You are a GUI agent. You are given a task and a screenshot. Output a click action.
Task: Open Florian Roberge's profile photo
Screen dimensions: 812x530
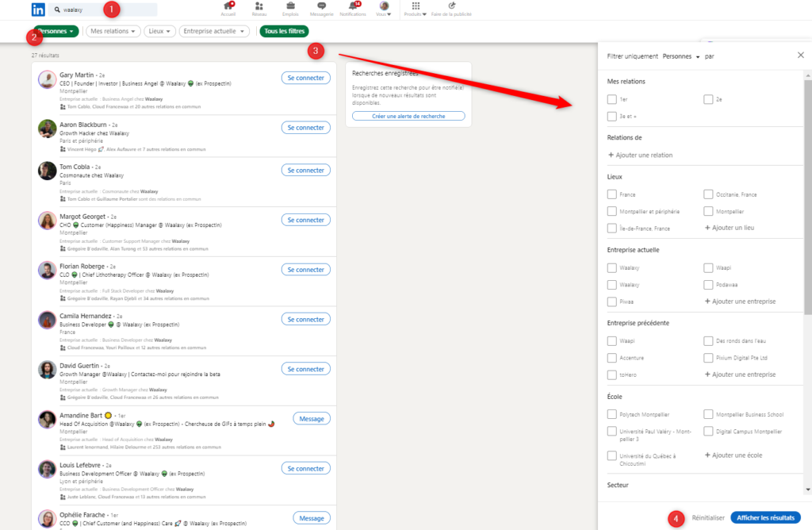coord(47,271)
